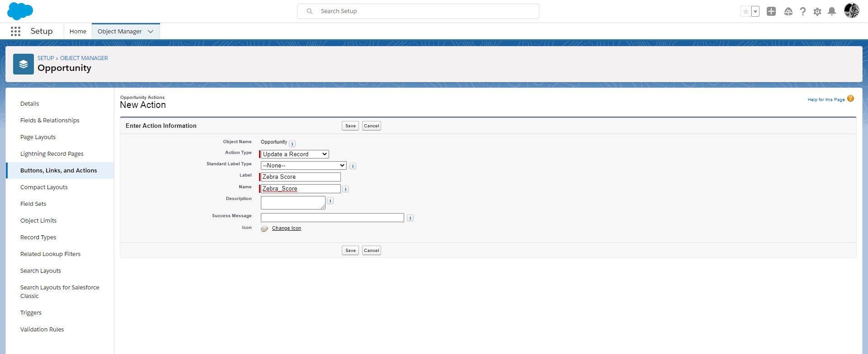This screenshot has width=868, height=354.
Task: Focus the Search Setup box
Action: point(418,11)
